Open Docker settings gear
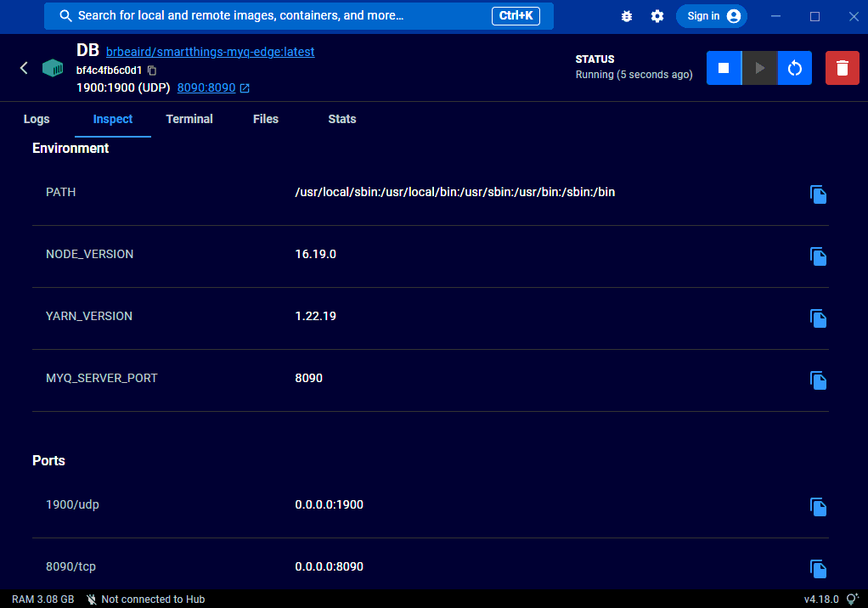Image resolution: width=868 pixels, height=608 pixels. pyautogui.click(x=657, y=16)
